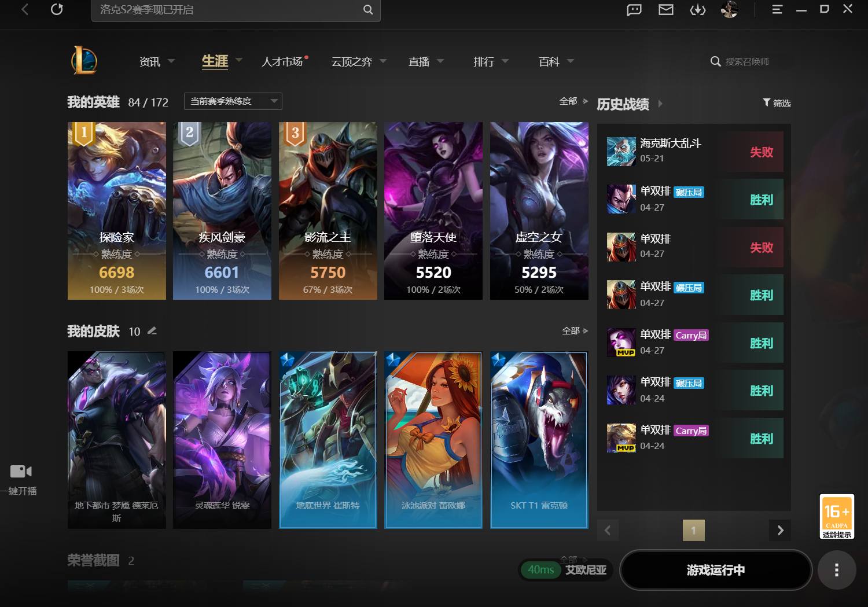Viewport: 868px width, 607px height.
Task: Click the MVP champion icon of the 04-27 Carry局 match
Action: pyautogui.click(x=621, y=343)
